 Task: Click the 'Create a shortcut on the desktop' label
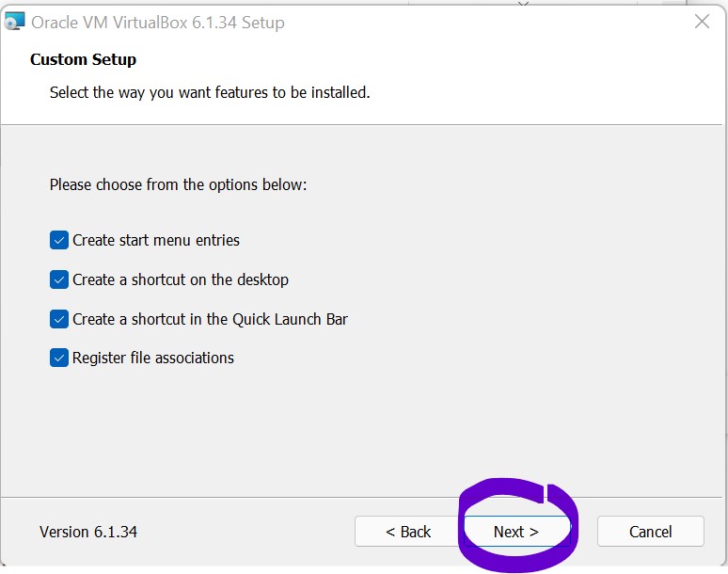click(x=181, y=279)
